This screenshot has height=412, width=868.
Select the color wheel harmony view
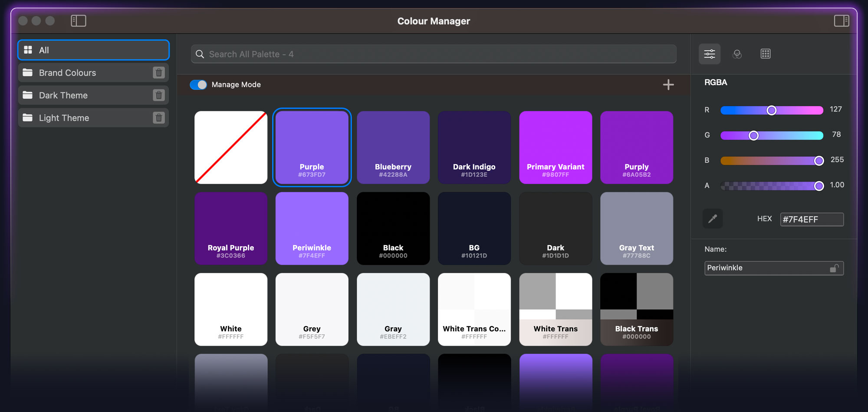pyautogui.click(x=738, y=53)
